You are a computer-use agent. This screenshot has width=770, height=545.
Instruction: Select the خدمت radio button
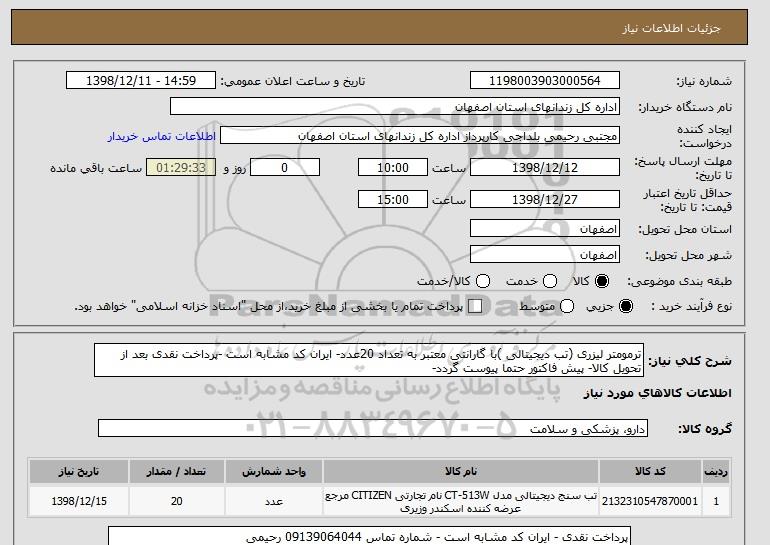(x=550, y=281)
